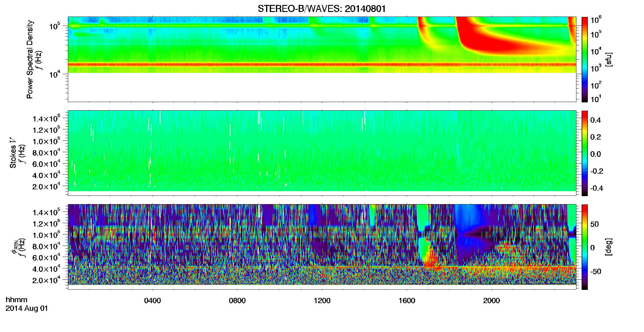644x332 pixels.
Task: Click the 1200 time tick label
Action: pyautogui.click(x=322, y=301)
